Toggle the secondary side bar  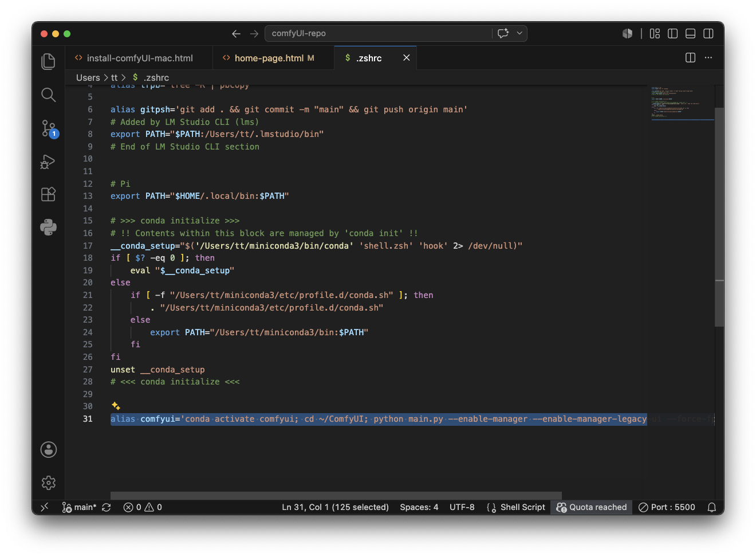pos(708,34)
